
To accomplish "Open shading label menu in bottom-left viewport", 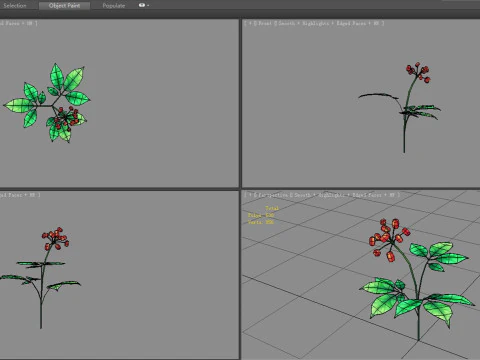I will pos(20,195).
